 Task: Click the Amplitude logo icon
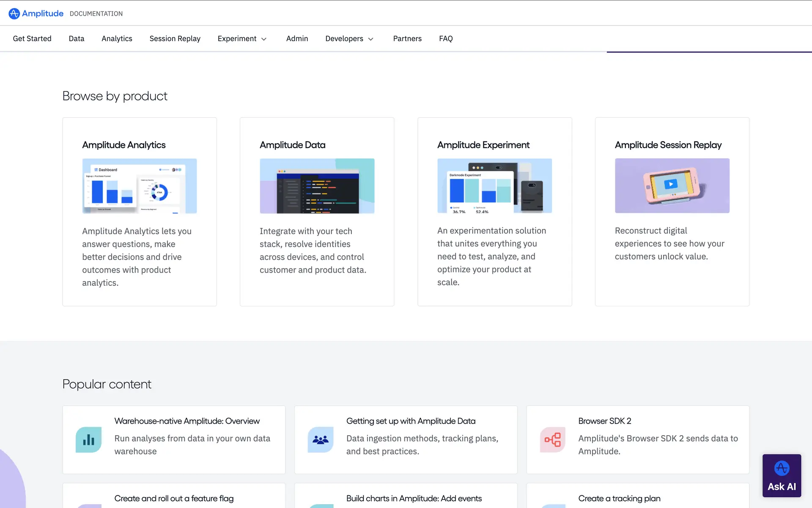tap(14, 14)
